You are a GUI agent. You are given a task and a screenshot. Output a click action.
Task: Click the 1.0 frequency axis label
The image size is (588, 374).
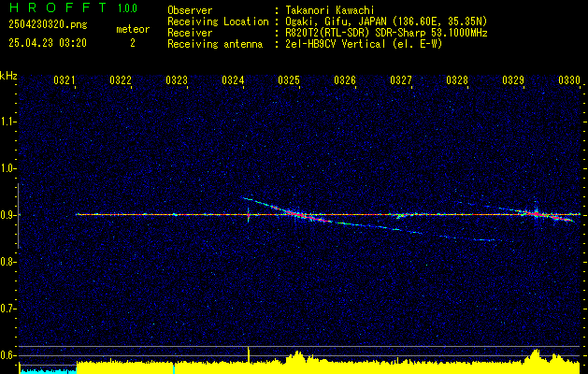pos(8,168)
